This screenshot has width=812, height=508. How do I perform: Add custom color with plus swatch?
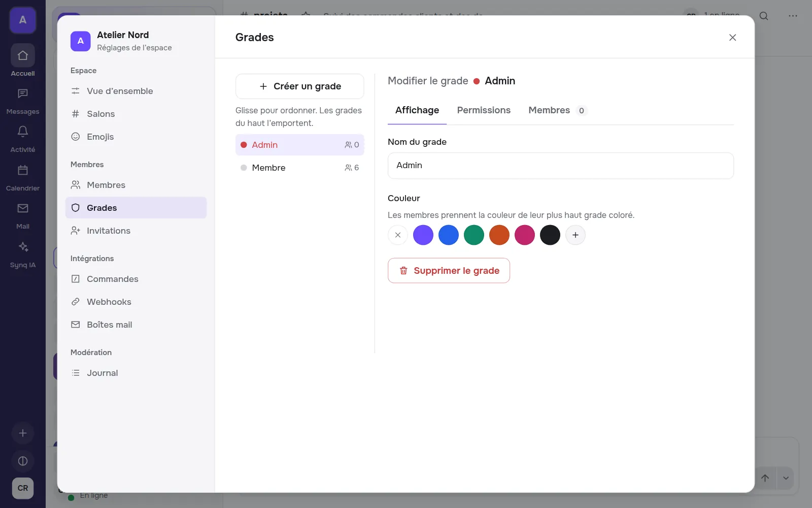click(x=576, y=235)
